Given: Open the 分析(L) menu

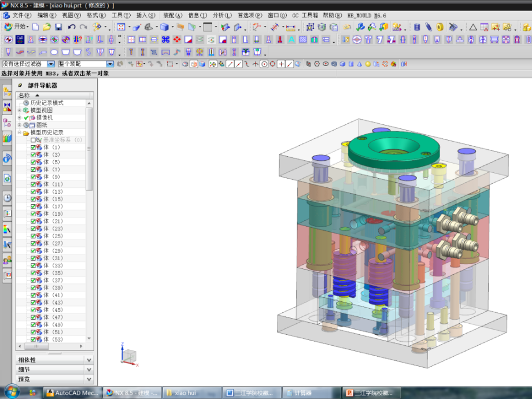Looking at the screenshot, I should pos(222,15).
